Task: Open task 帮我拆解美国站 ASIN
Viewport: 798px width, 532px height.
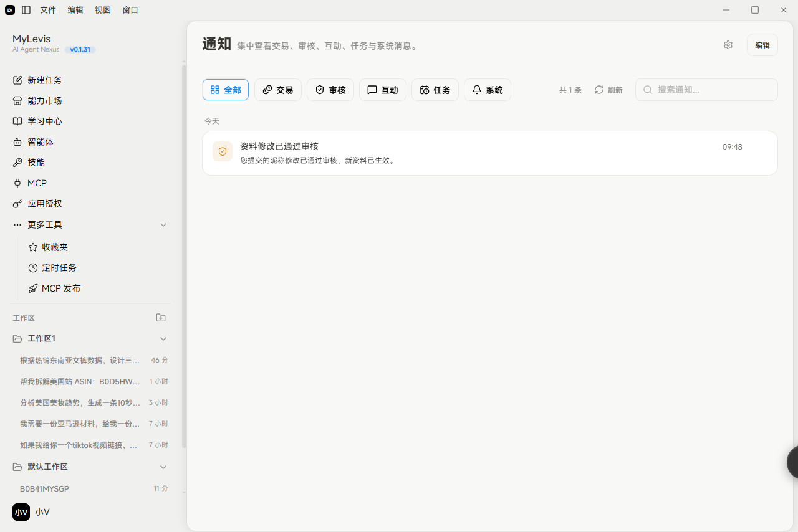Action: [94, 381]
